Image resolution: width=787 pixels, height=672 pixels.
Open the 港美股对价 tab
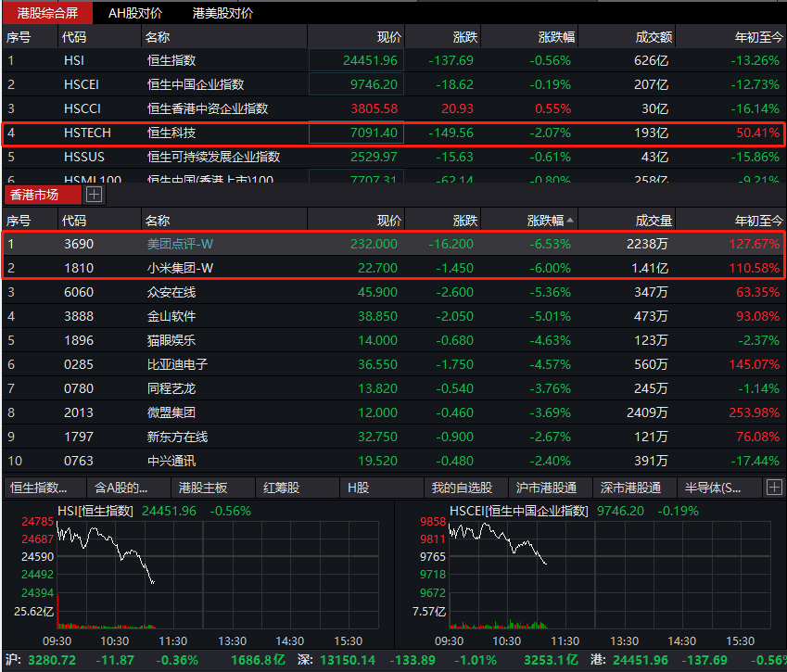tap(222, 13)
